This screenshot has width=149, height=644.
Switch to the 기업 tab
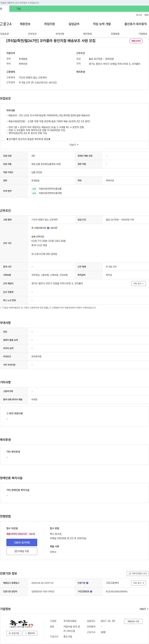pos(18,9)
